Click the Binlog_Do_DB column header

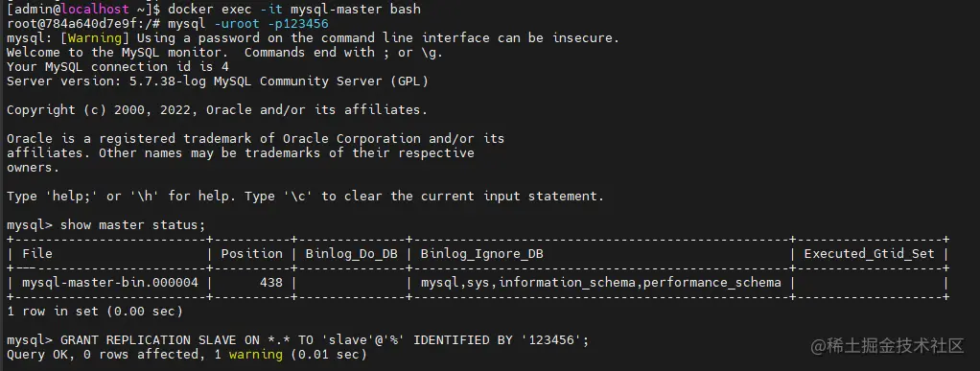(351, 254)
